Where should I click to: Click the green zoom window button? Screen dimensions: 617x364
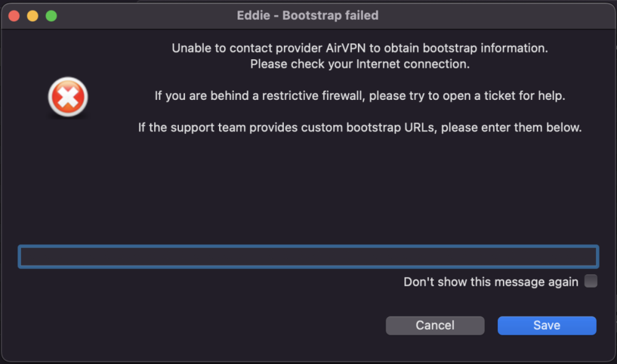51,16
